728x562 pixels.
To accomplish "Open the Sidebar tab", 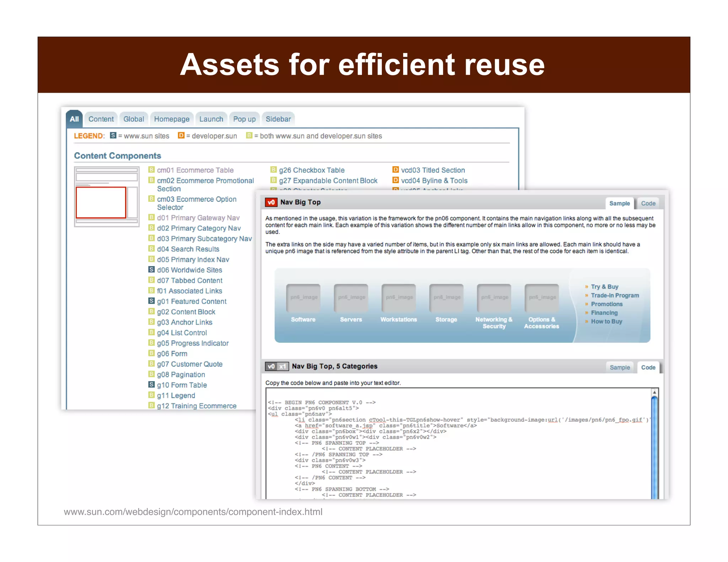I will [278, 119].
